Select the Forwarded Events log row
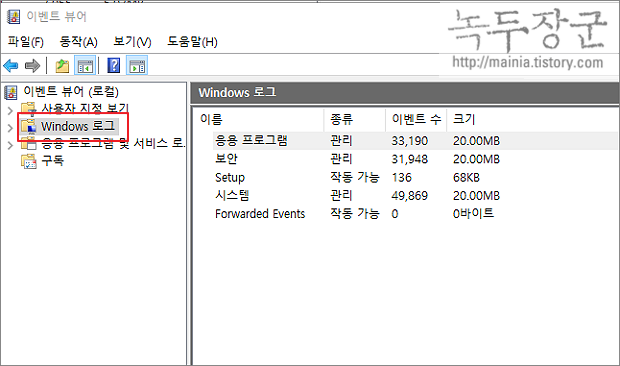Image resolution: width=620 pixels, height=366 pixels. point(415,214)
